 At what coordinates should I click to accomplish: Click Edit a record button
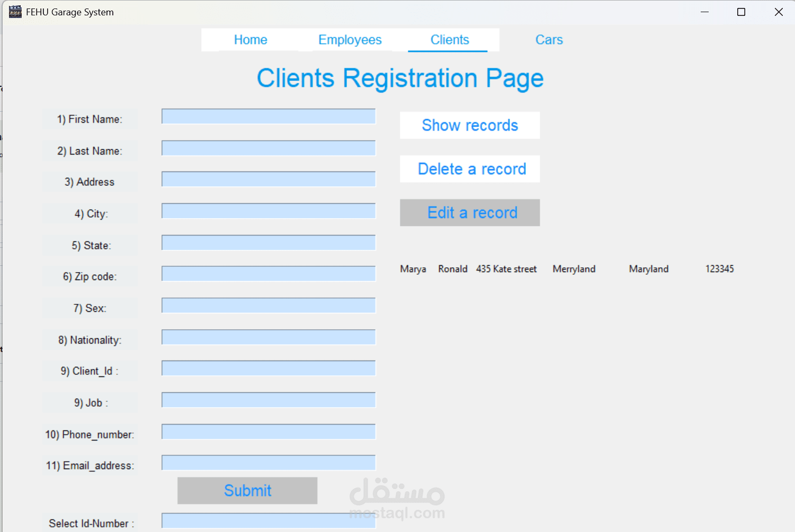coord(470,213)
